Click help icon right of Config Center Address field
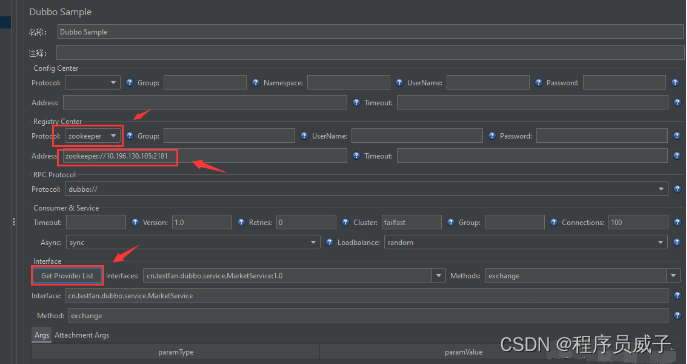 click(356, 102)
